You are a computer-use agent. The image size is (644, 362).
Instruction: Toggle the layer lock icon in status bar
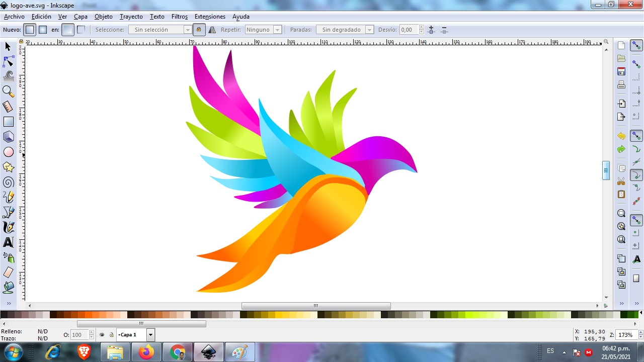(111, 334)
